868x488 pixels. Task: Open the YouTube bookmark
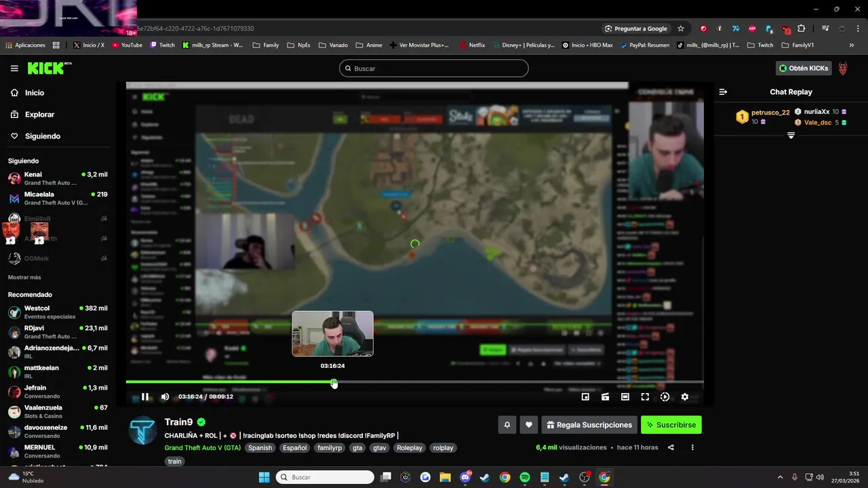click(x=127, y=45)
